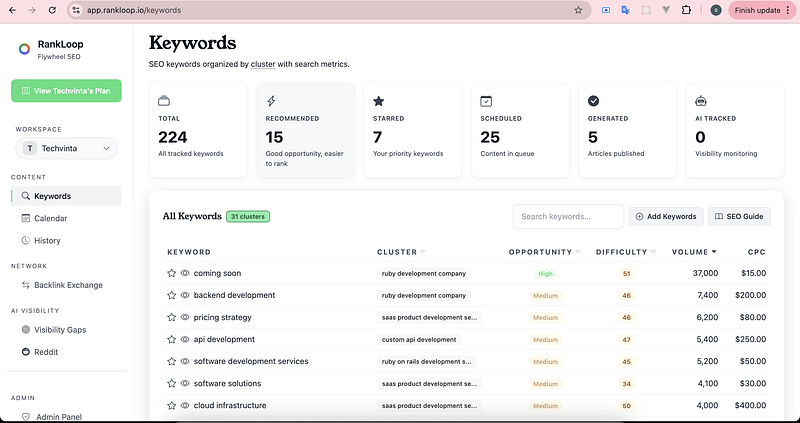
Task: Open the Techvinta workspace dropdown
Action: click(x=66, y=148)
